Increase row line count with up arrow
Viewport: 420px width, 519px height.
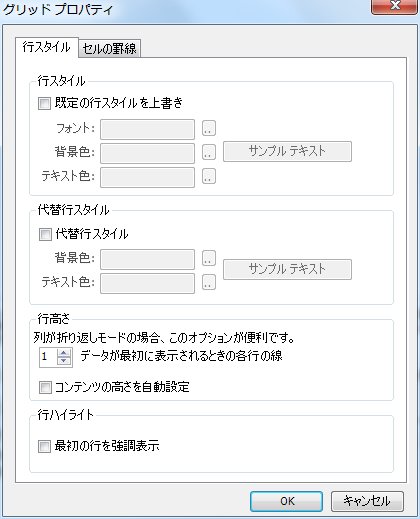64,353
